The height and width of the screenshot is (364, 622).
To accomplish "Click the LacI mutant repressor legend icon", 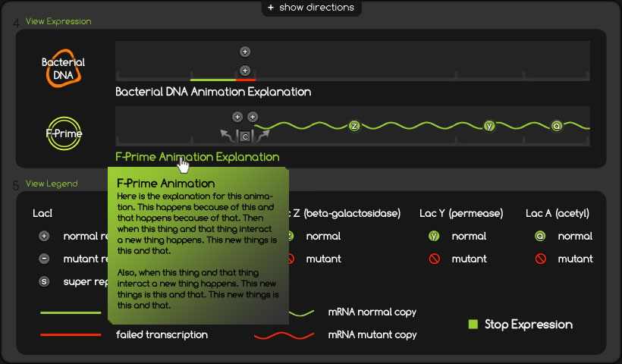I will pyautogui.click(x=44, y=259).
